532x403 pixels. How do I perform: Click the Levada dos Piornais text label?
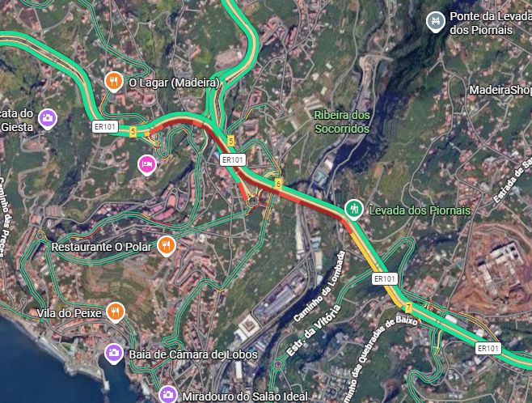coord(420,210)
